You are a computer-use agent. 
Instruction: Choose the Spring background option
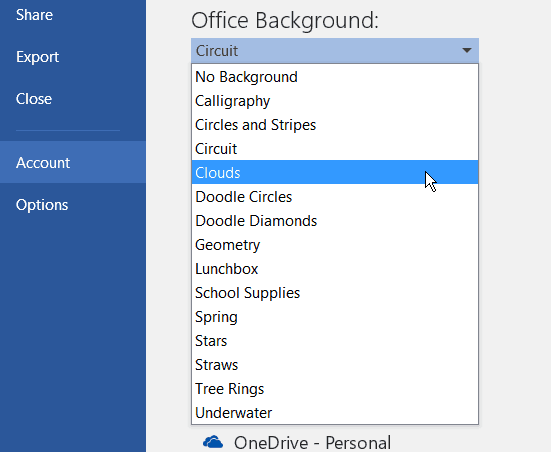tap(335, 317)
